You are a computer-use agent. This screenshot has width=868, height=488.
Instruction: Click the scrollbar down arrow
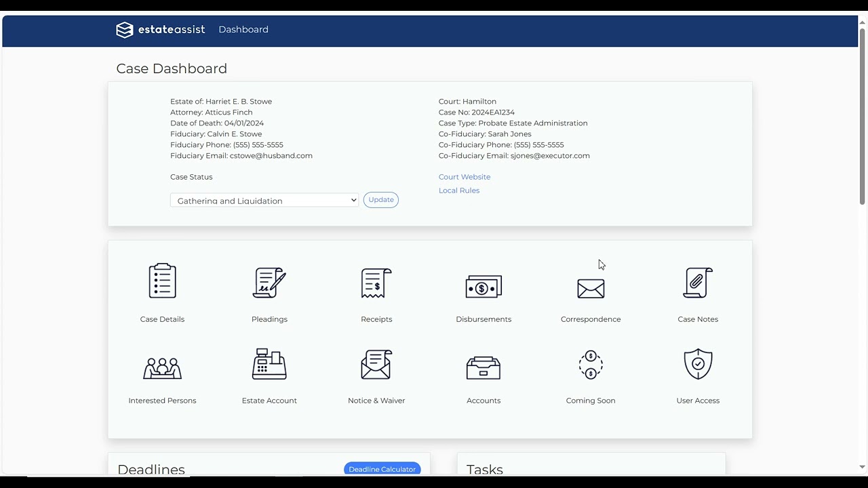click(x=863, y=467)
